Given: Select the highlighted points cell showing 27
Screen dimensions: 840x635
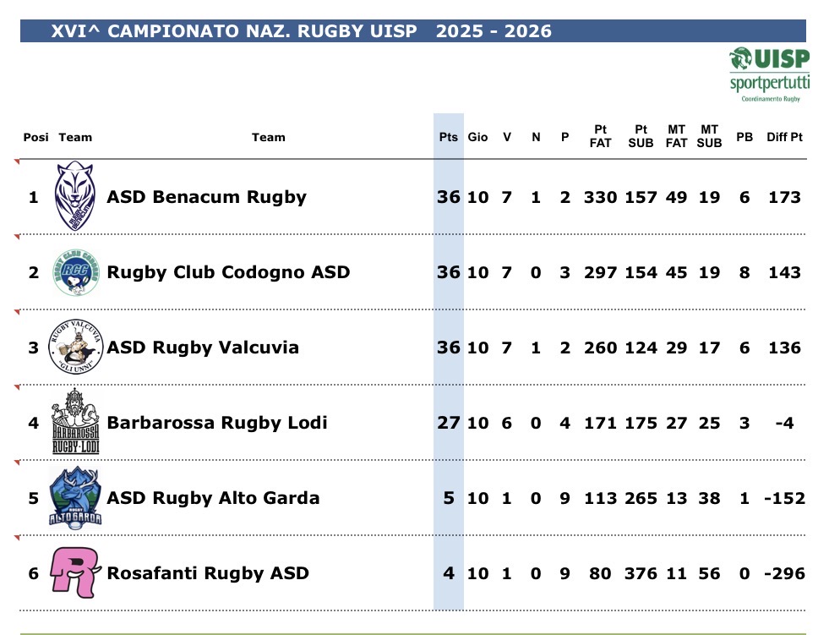Looking at the screenshot, I should tap(448, 422).
